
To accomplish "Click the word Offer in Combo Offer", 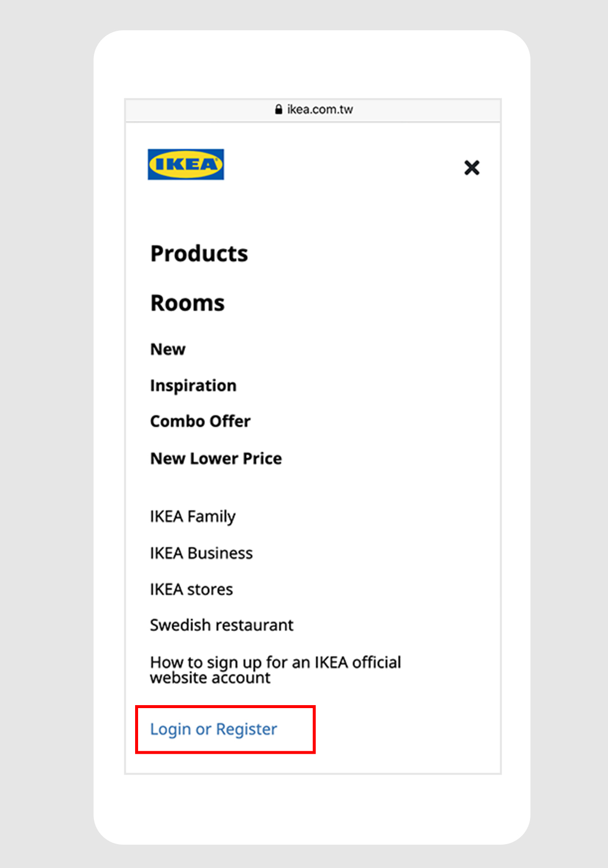I will coord(229,421).
